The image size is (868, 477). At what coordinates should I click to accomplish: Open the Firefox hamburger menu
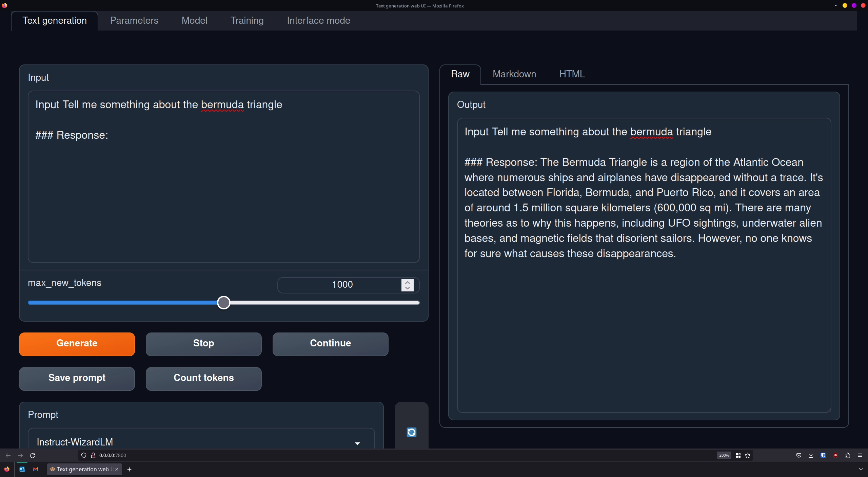click(x=860, y=455)
